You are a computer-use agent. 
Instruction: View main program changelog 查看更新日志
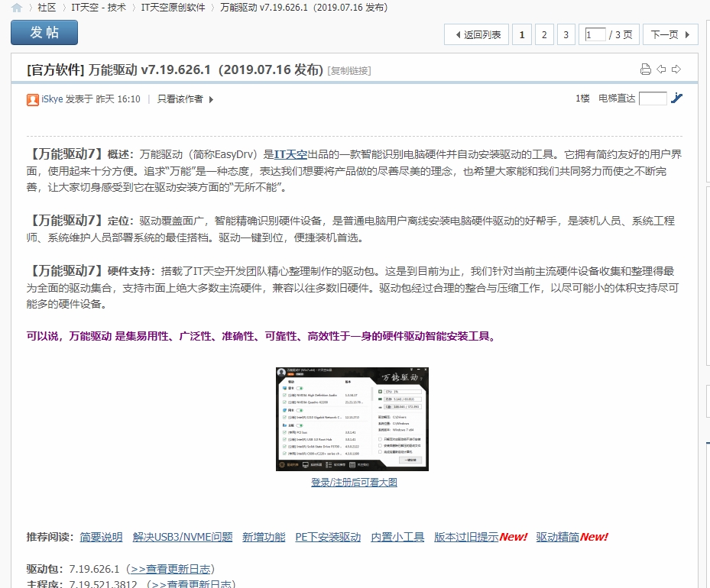pos(192,584)
